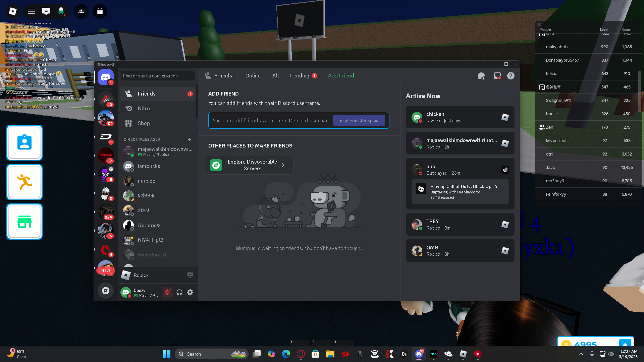The width and height of the screenshot is (644, 362).
Task: Create a new DM with plus icon
Action: [190, 139]
